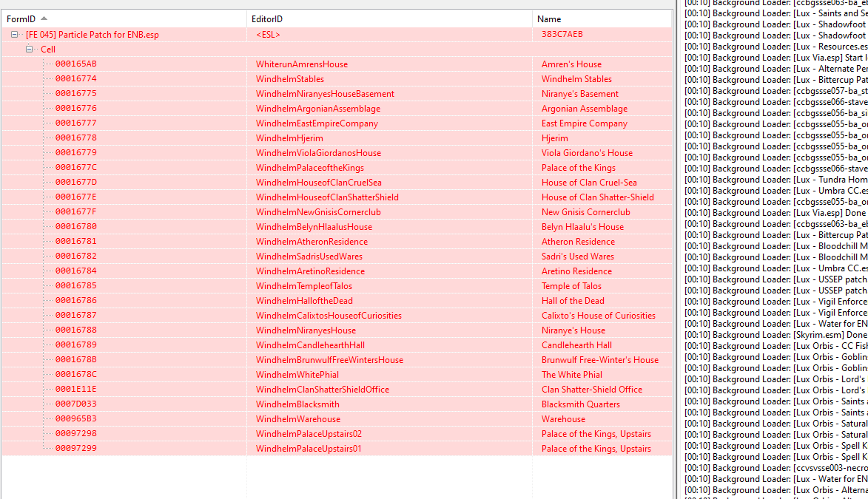Select FormID 00016782 record
The image size is (868, 499).
(x=75, y=256)
